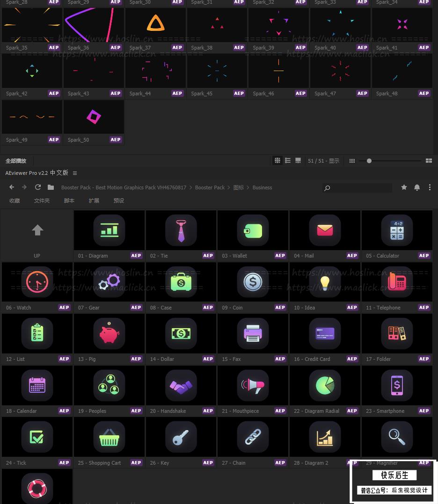This screenshot has height=504, width=438.
Task: Open the folder icon beside refresh
Action: tap(51, 187)
